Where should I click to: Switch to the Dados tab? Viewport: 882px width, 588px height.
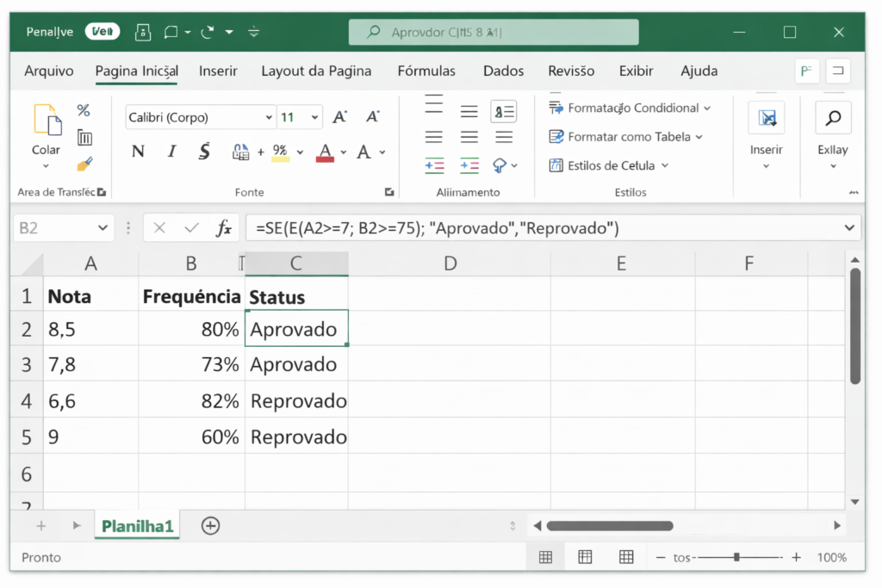503,71
